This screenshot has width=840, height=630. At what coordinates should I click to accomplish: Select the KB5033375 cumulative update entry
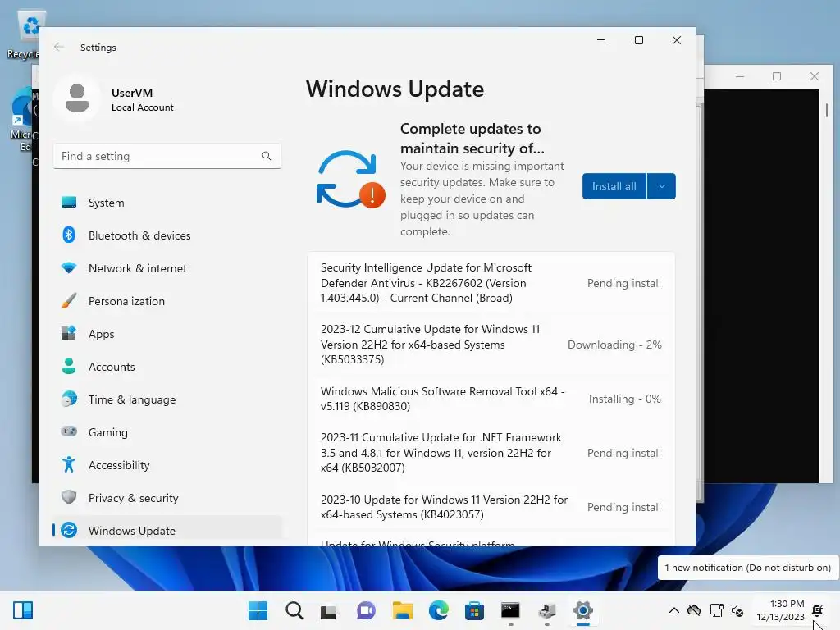491,345
